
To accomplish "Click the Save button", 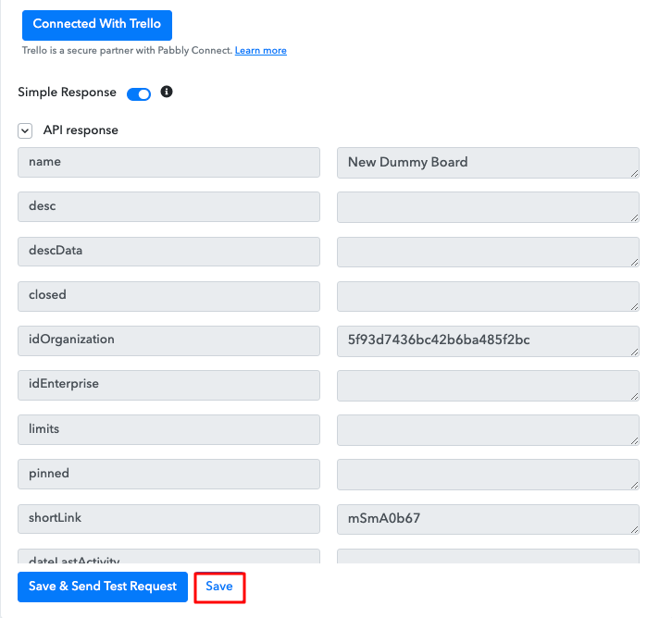I will click(219, 587).
